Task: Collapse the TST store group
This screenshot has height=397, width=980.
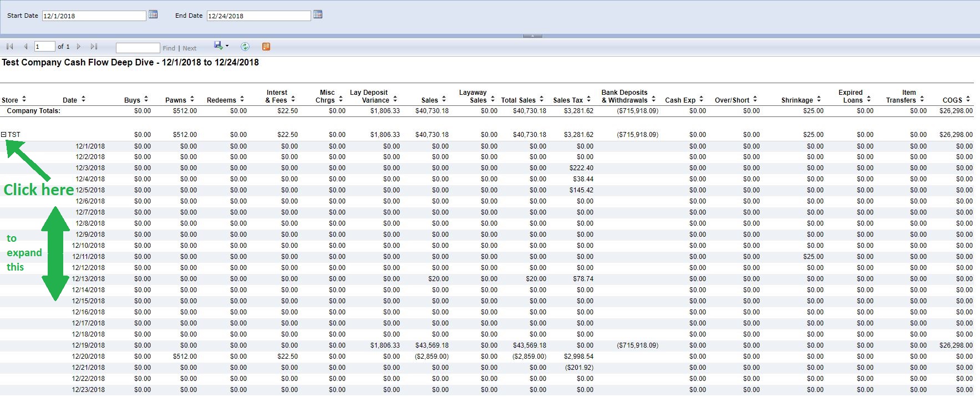Action: point(4,135)
